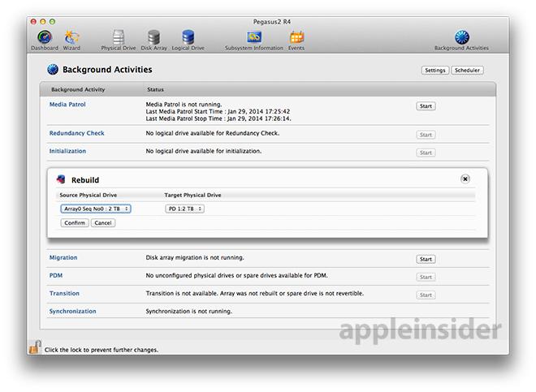Click the 'Target Physical Drive' label
Image resolution: width=536 pixels, height=392 pixels.
point(192,195)
